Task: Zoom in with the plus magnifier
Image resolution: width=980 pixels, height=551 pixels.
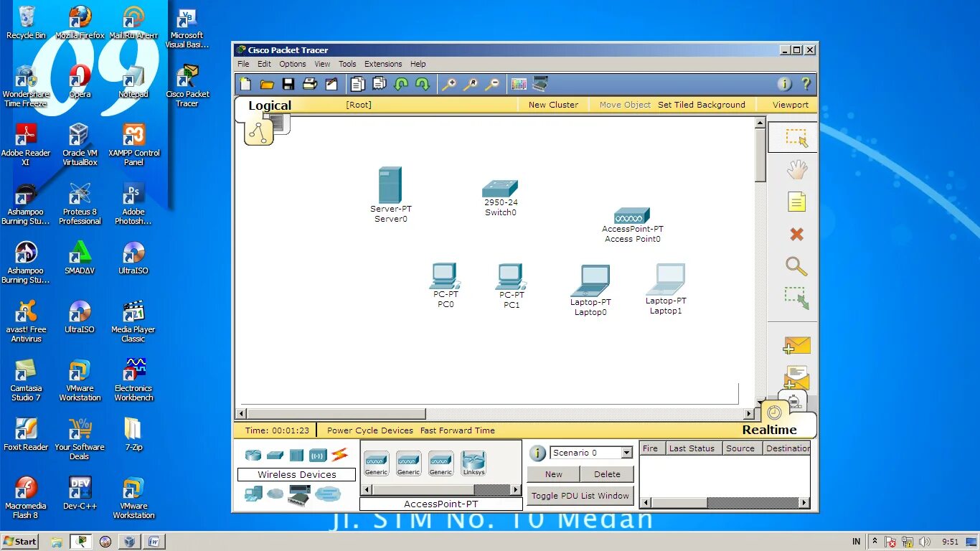Action: 449,84
